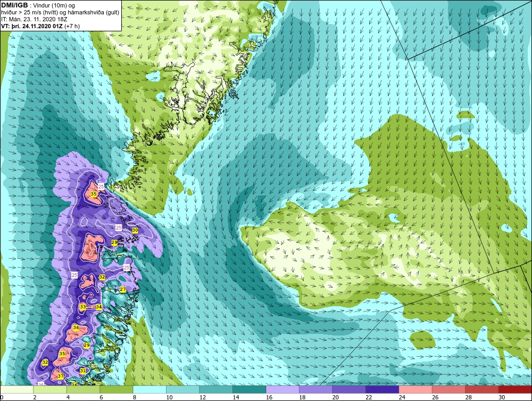Click the 14–16 m/s dark teal legend swatch
532x401 pixels.
(x=250, y=389)
